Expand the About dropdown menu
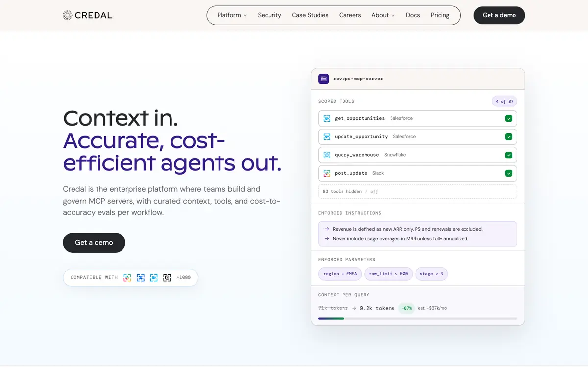 pos(383,15)
